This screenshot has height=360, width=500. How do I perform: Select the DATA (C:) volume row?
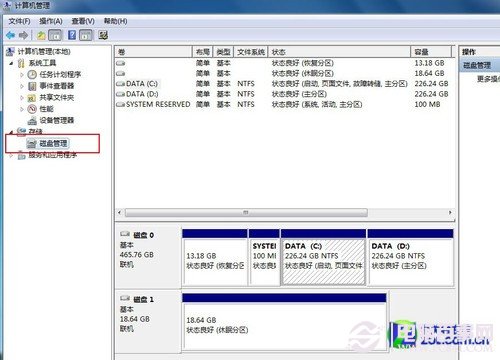pos(284,84)
